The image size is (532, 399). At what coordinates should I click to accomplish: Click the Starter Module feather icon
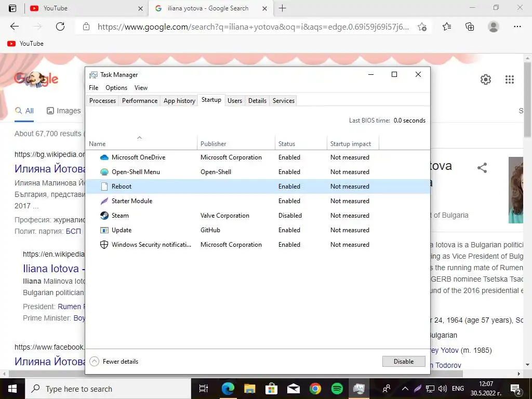104,201
